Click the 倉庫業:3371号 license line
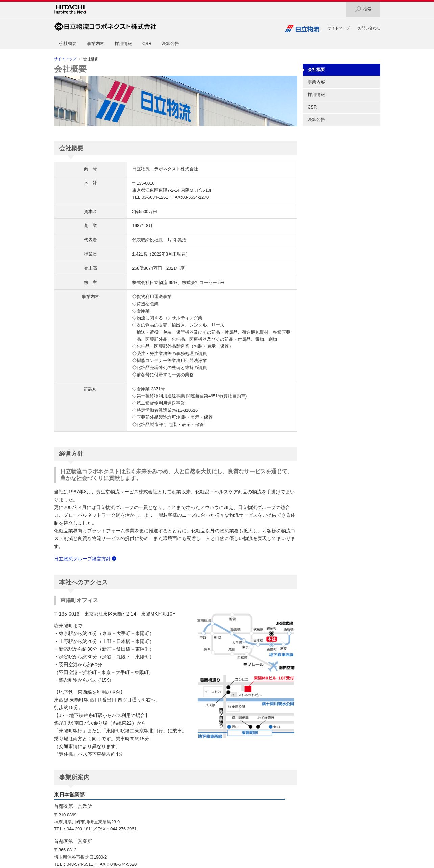Screen dimensions: 434x868 tap(148, 389)
